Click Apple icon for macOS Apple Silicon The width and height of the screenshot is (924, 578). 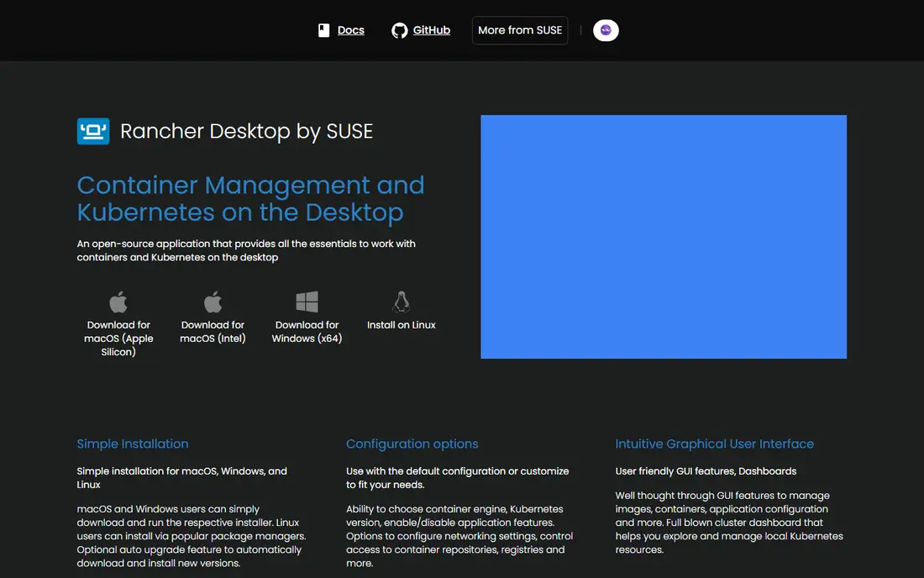coord(118,302)
